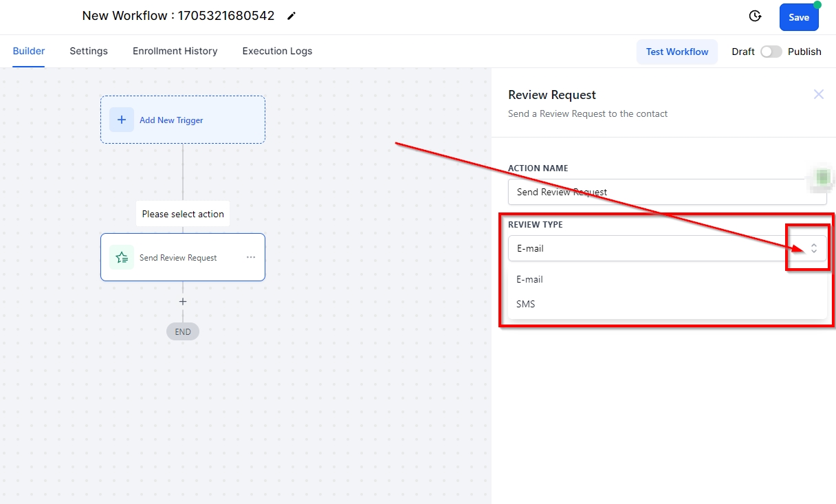Close the Review Request panel
836x504 pixels.
point(818,95)
